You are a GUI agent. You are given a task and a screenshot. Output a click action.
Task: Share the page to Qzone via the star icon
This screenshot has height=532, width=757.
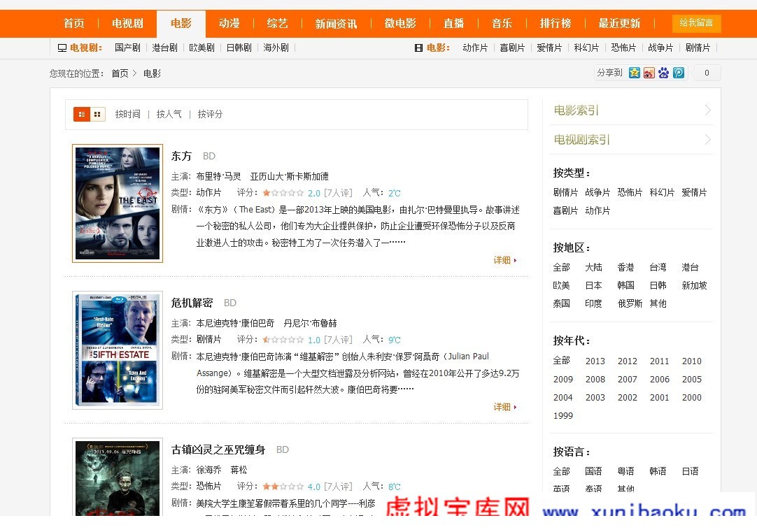pos(635,73)
